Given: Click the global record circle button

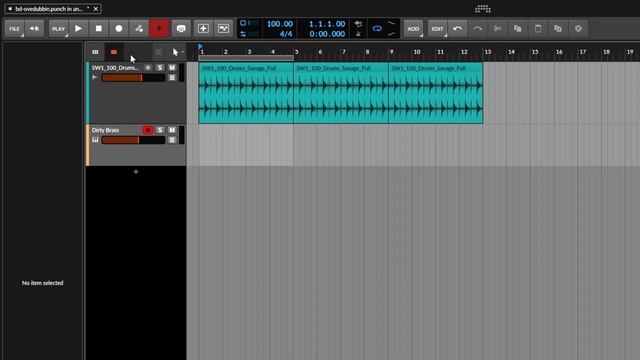Looking at the screenshot, I should 119,29.
